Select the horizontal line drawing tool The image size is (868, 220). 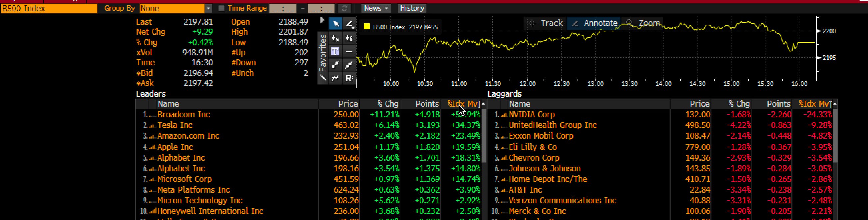pyautogui.click(x=349, y=51)
